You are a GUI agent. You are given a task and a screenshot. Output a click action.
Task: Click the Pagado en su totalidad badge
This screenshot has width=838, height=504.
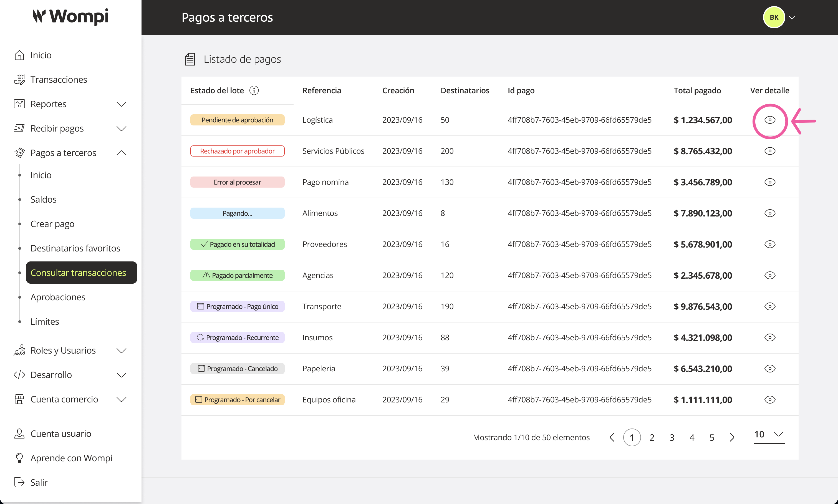(237, 244)
